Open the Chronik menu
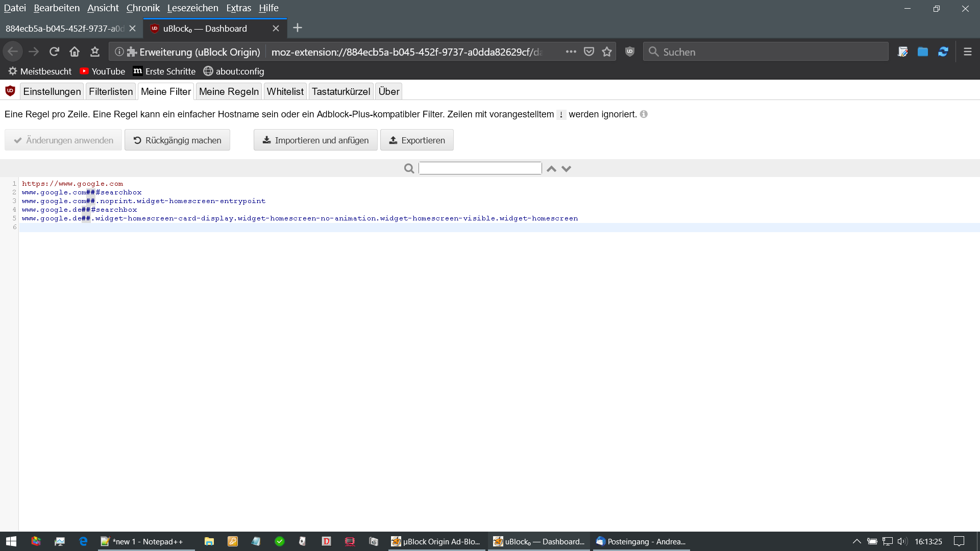Viewport: 980px width, 551px height. (143, 8)
